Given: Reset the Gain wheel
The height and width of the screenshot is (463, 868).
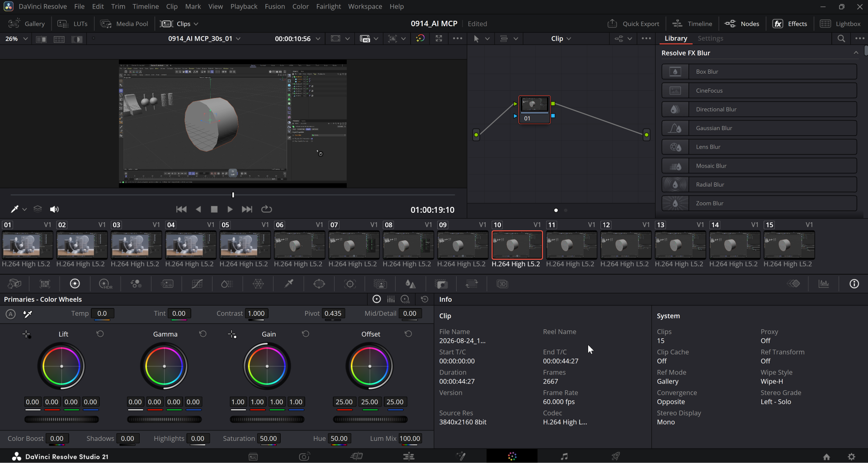Looking at the screenshot, I should pos(306,334).
